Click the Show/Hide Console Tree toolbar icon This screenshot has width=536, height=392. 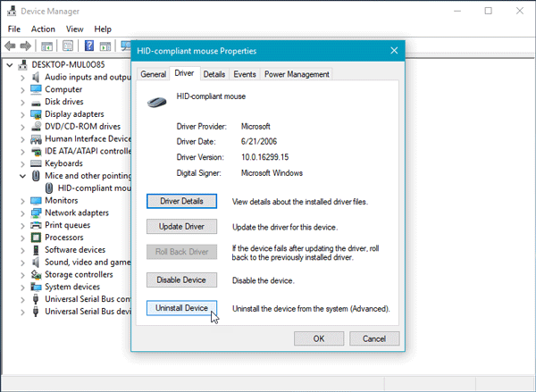[x=46, y=46]
